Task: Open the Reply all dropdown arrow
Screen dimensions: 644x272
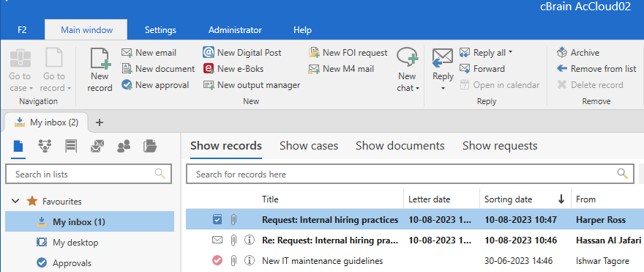Action: (511, 52)
